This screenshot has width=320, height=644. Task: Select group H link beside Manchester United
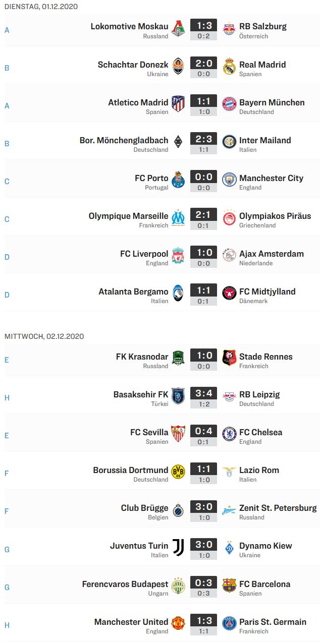point(7,625)
